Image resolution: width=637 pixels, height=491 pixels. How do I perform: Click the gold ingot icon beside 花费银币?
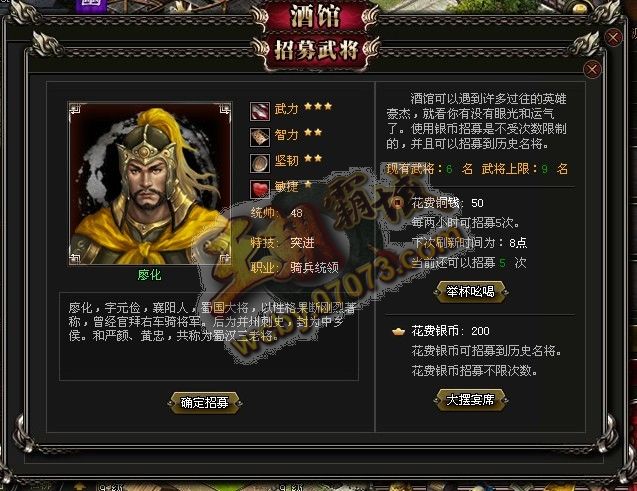point(399,331)
